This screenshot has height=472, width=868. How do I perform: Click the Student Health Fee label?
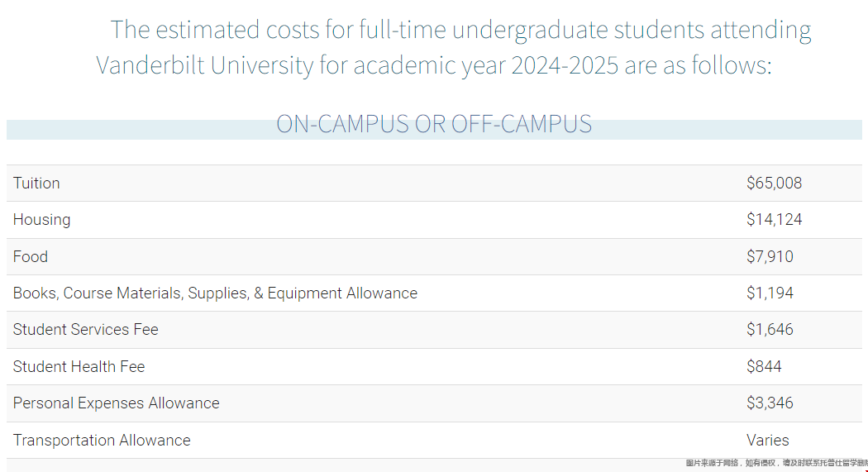(x=79, y=366)
